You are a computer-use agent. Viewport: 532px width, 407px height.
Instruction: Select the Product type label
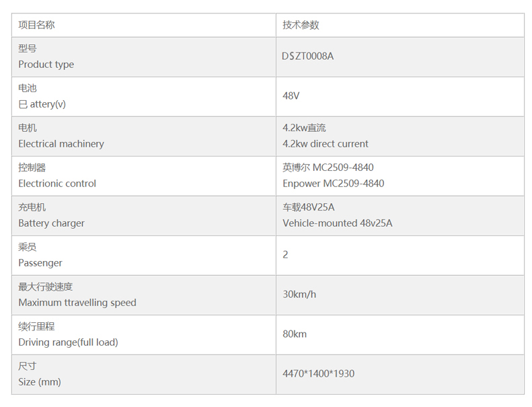(x=46, y=65)
